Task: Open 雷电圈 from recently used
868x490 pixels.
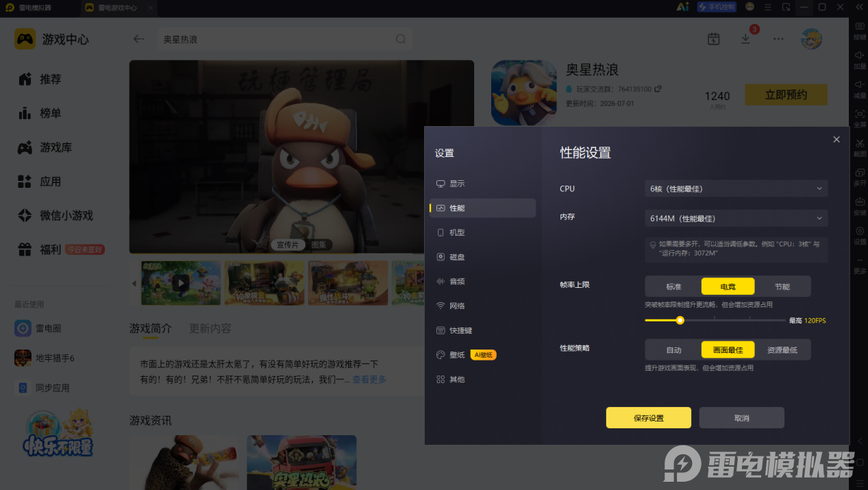Action: (x=38, y=328)
